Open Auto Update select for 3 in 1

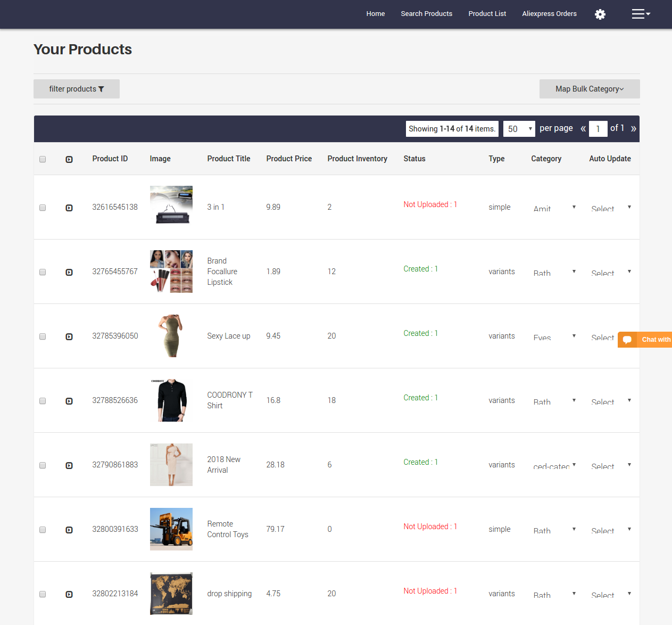610,208
